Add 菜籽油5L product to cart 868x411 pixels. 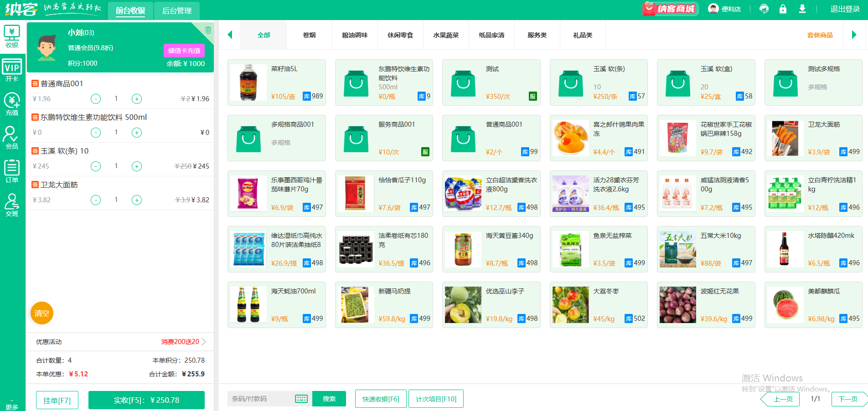(277, 82)
